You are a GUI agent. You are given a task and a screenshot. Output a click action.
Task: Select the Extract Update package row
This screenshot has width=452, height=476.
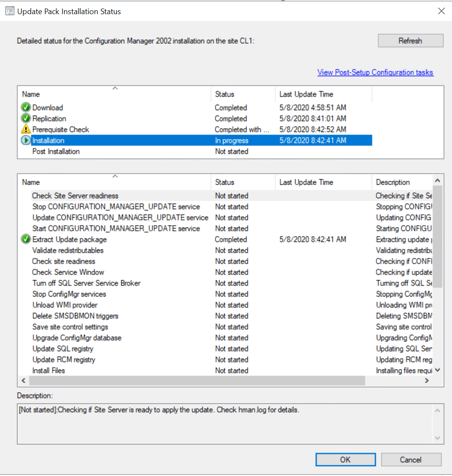[x=226, y=239]
